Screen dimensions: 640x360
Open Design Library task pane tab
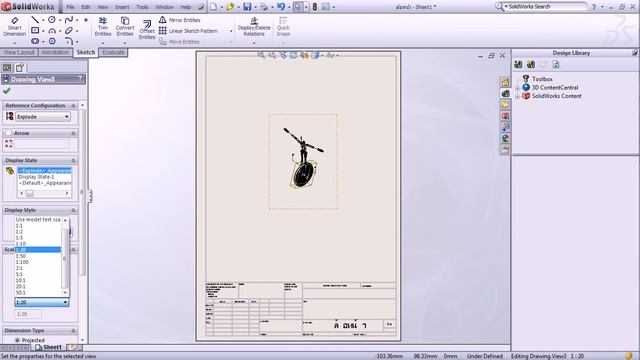click(505, 93)
